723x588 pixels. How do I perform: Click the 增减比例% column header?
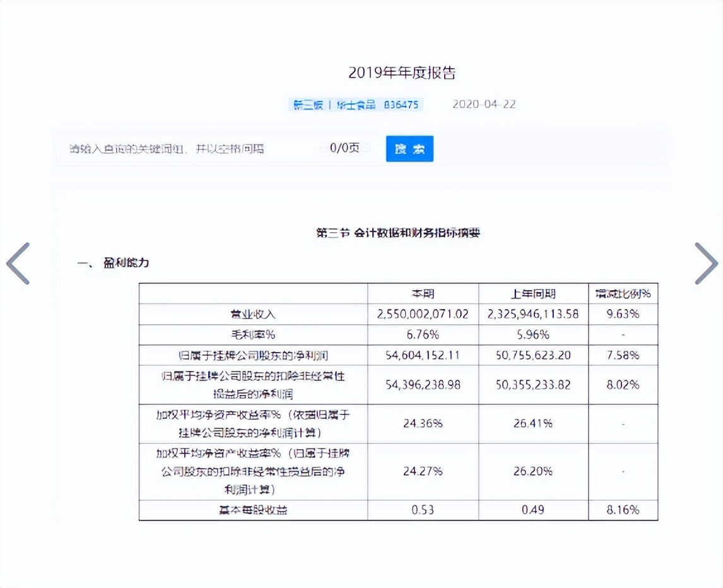(623, 294)
